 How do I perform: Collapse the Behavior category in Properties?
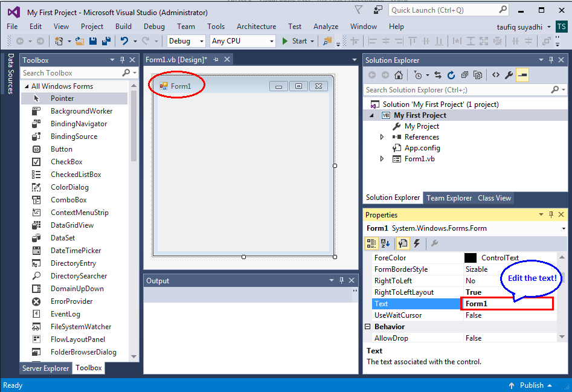point(368,326)
